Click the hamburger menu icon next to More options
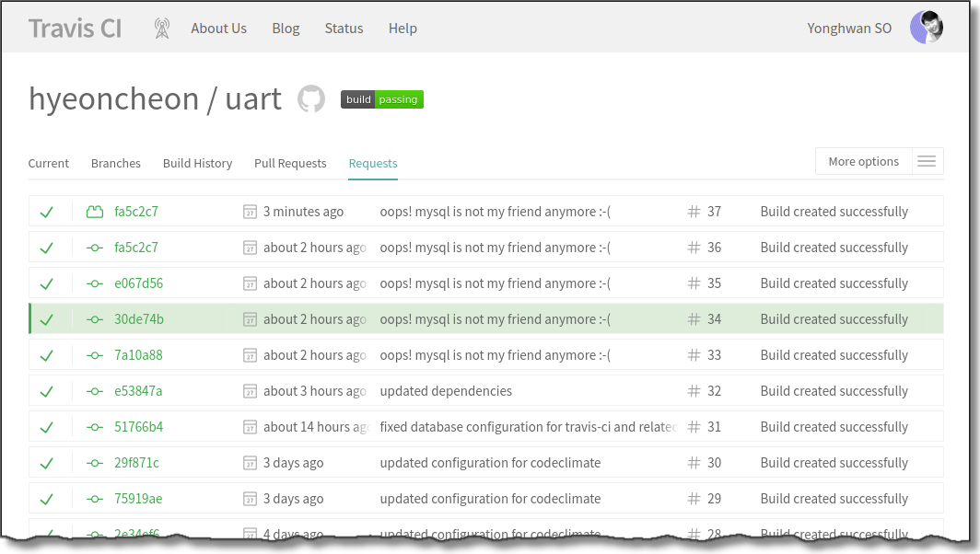This screenshot has height=554, width=980. (927, 162)
